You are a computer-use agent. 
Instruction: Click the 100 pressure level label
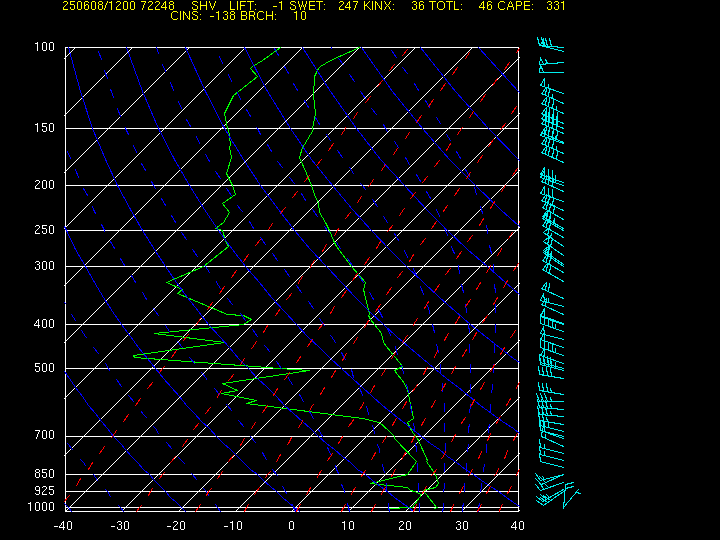45,47
